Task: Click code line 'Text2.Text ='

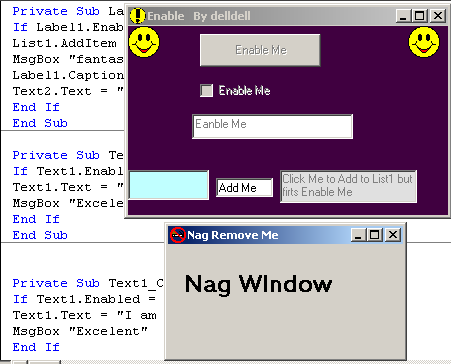Action: [68, 91]
